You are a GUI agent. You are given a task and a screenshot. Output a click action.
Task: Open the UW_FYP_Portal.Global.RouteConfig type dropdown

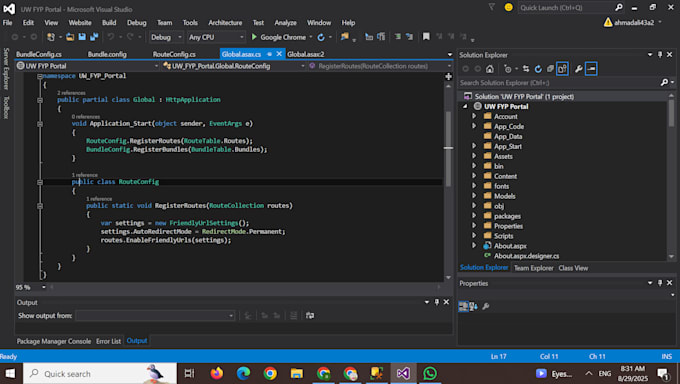coord(234,66)
